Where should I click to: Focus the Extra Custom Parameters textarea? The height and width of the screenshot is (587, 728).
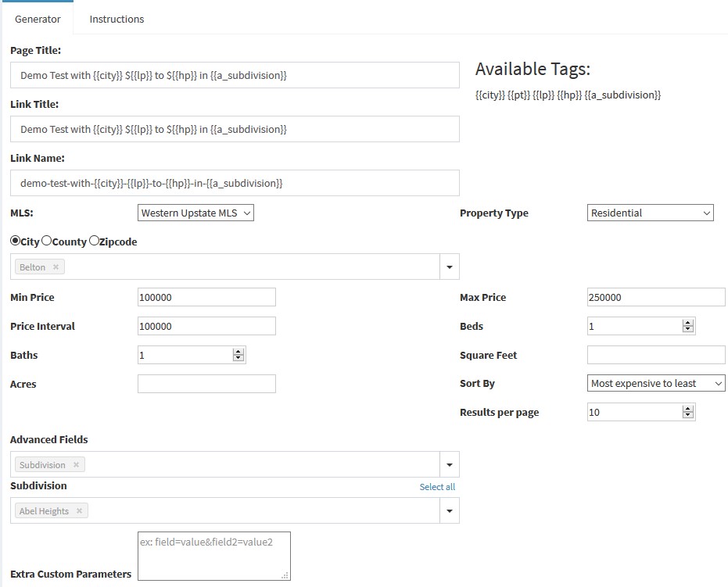[214, 556]
